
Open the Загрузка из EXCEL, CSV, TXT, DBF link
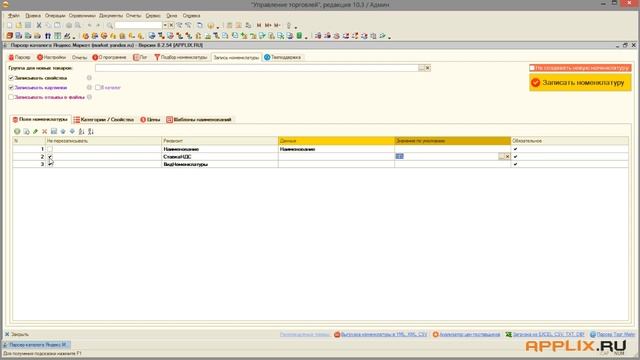pos(545,334)
